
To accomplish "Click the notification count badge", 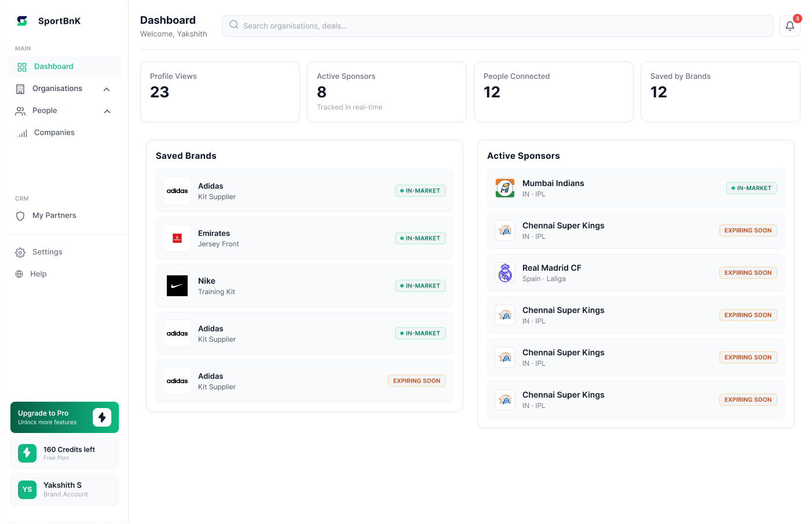I will pos(798,19).
